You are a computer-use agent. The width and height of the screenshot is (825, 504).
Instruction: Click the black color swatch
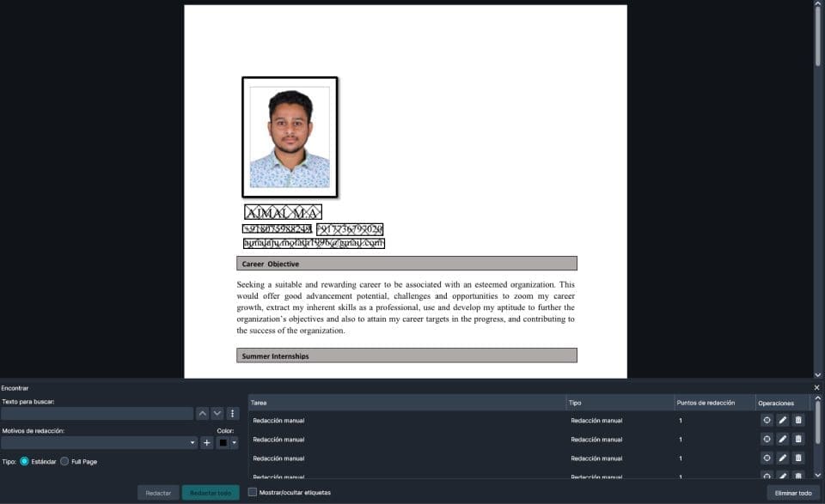(x=223, y=442)
